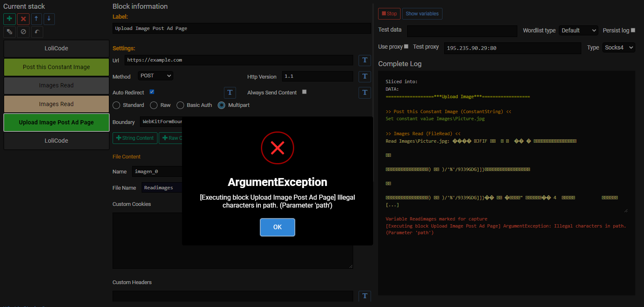Select the Standard request type radio button
The height and width of the screenshot is (307, 644).
point(116,105)
